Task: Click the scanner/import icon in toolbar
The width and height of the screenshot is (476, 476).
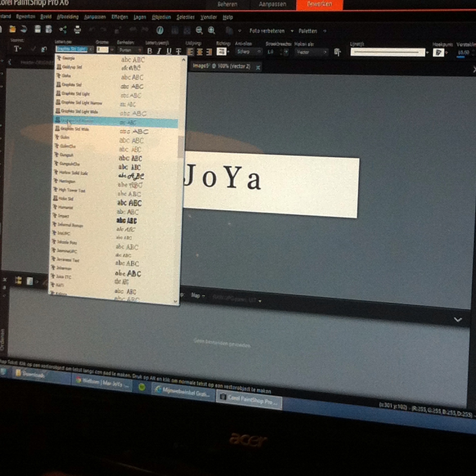Action: coord(24,29)
